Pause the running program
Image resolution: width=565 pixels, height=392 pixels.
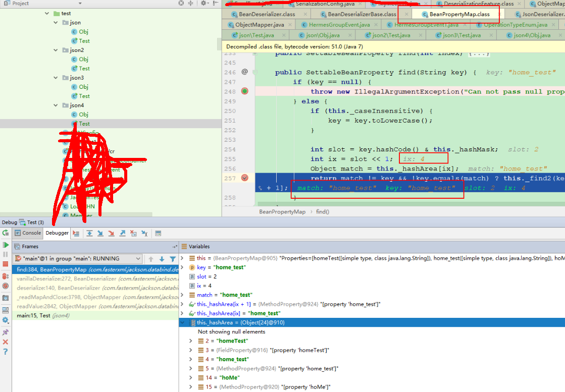tap(6, 254)
